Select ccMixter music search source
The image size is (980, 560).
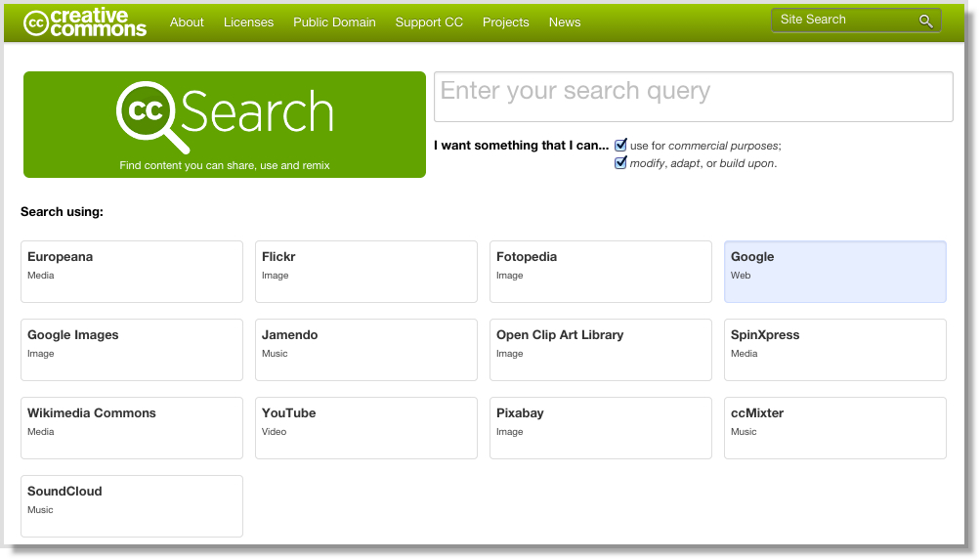click(x=835, y=428)
